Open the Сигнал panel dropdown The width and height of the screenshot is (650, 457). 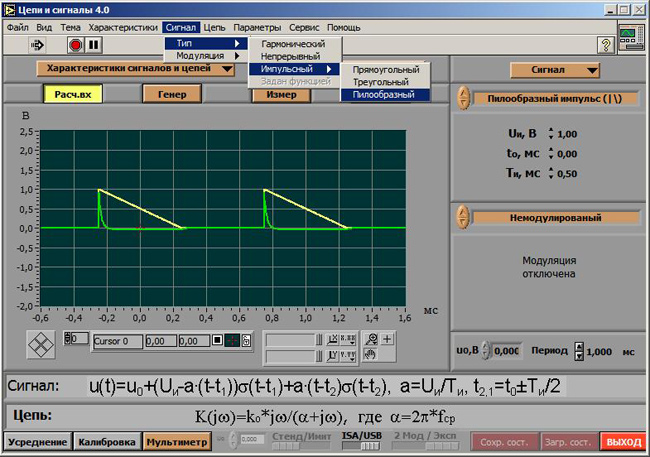(555, 70)
